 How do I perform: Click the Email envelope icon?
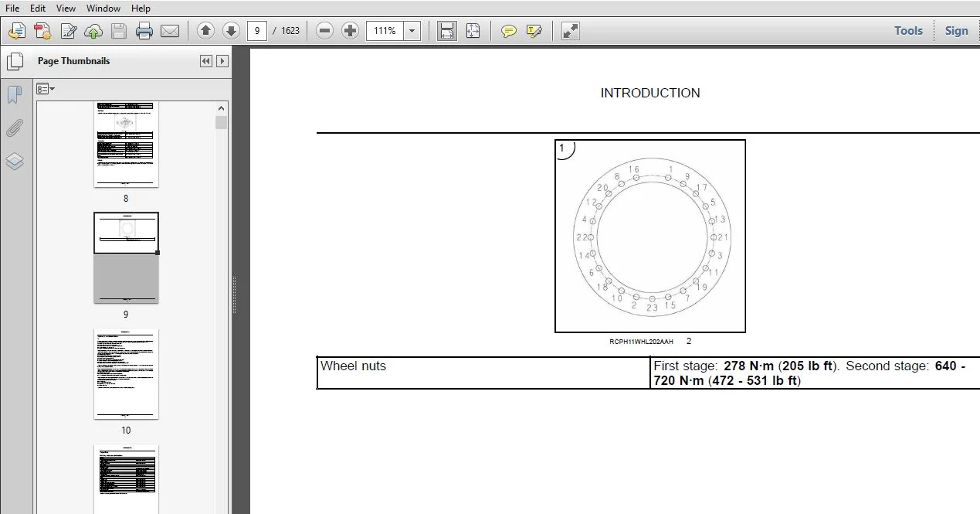pyautogui.click(x=170, y=31)
